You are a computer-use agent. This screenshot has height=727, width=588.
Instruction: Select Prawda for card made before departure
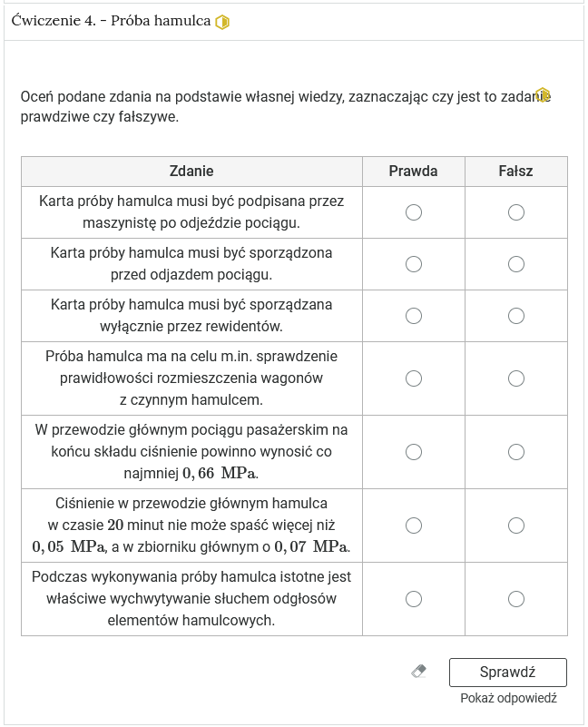(413, 264)
